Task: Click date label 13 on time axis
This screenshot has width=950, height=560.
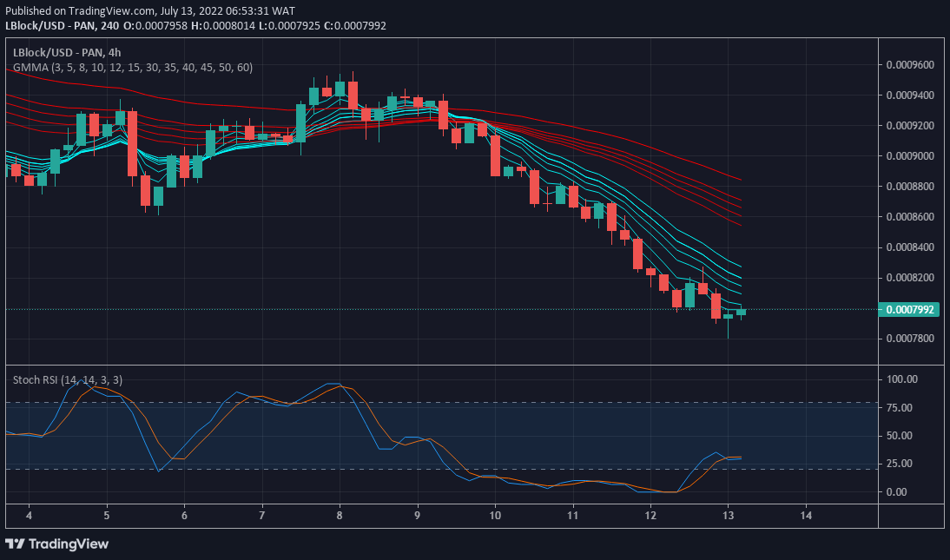Action: [728, 515]
